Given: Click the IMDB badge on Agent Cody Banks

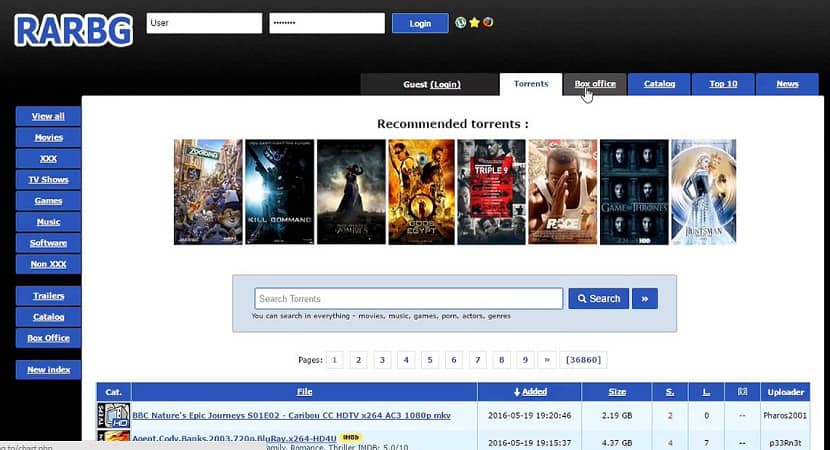Looking at the screenshot, I should pos(350,437).
